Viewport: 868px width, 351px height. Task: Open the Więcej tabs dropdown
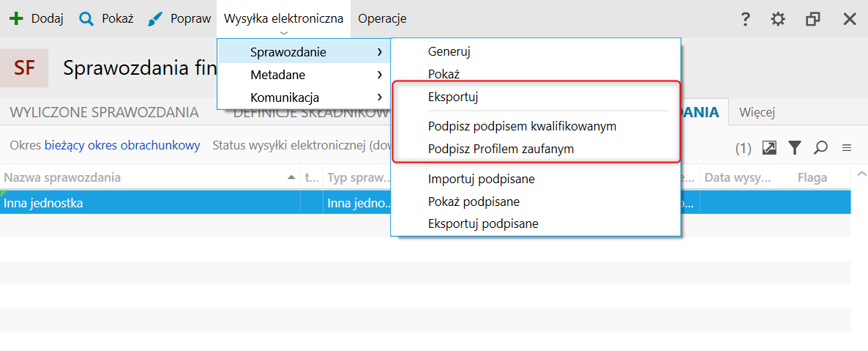tap(757, 113)
